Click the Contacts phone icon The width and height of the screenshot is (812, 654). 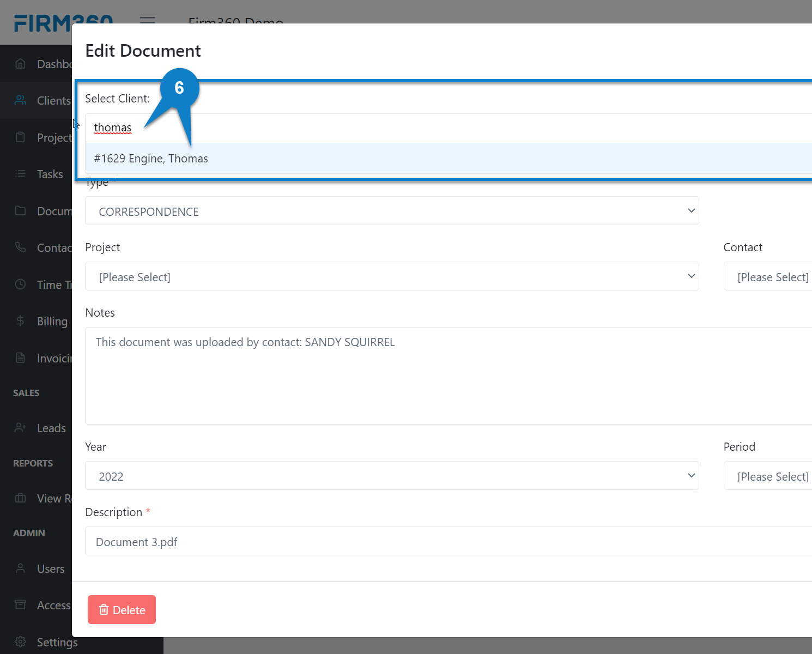tap(20, 247)
